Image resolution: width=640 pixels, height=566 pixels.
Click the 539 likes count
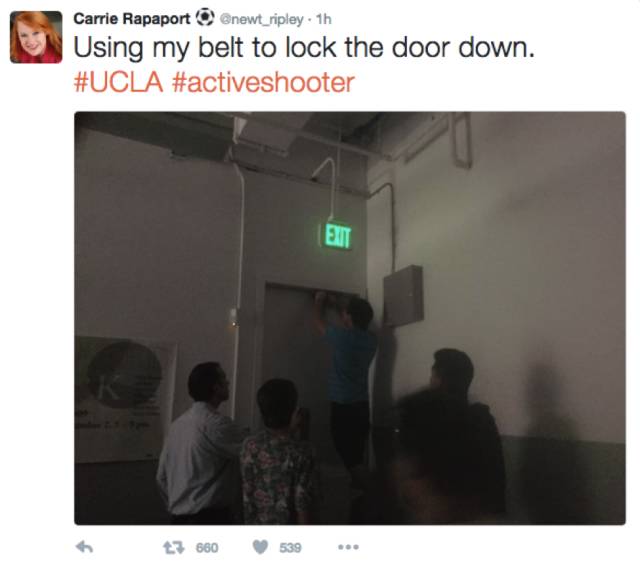click(290, 548)
